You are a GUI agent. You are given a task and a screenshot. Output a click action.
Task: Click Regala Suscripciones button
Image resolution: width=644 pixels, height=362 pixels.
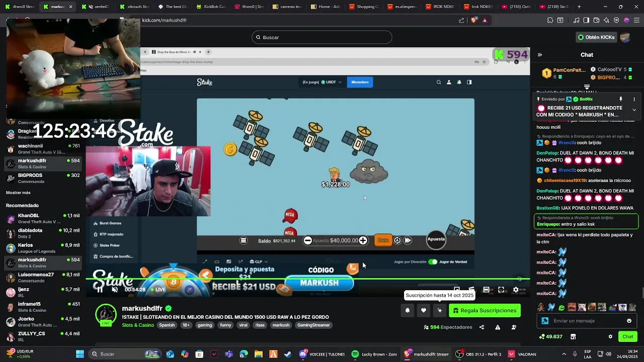485,311
